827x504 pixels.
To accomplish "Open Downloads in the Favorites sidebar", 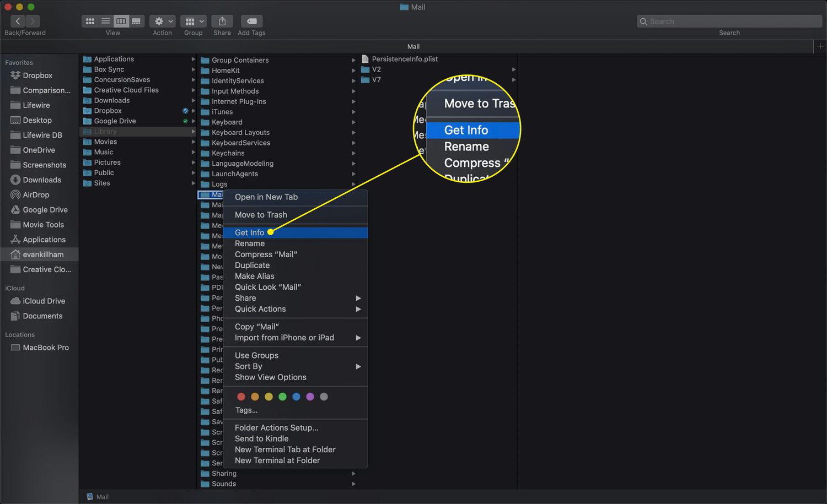I will pyautogui.click(x=42, y=180).
